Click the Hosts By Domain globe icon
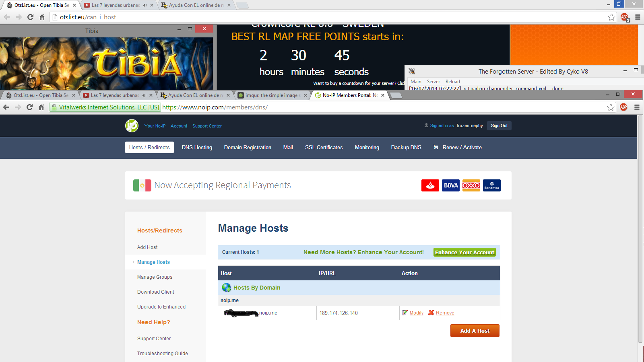The height and width of the screenshot is (362, 644). coord(226,288)
